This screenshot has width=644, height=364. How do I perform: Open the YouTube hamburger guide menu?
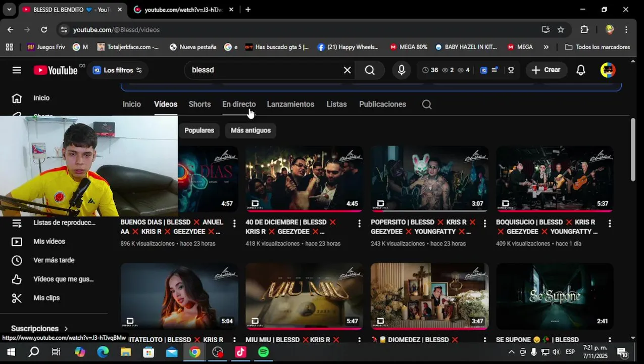[17, 70]
